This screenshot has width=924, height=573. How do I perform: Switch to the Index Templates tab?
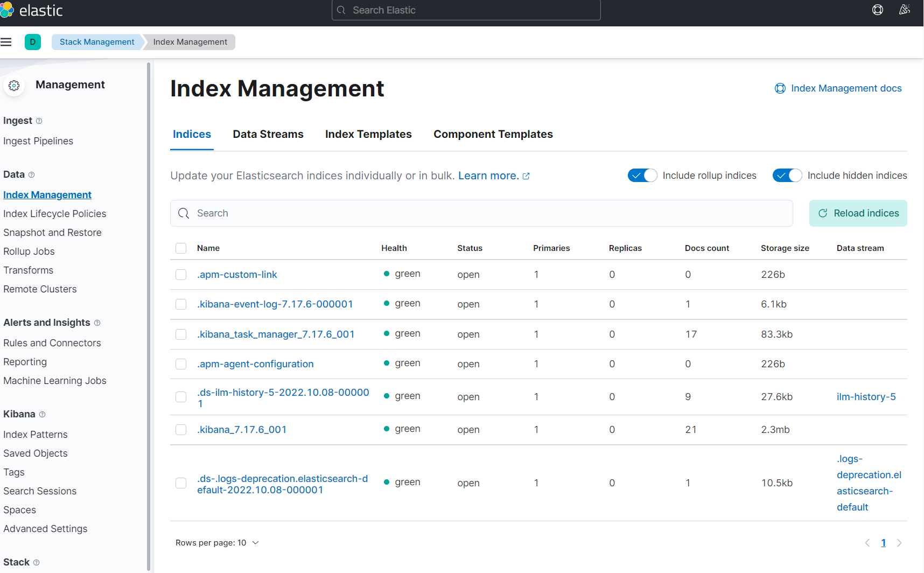[368, 134]
